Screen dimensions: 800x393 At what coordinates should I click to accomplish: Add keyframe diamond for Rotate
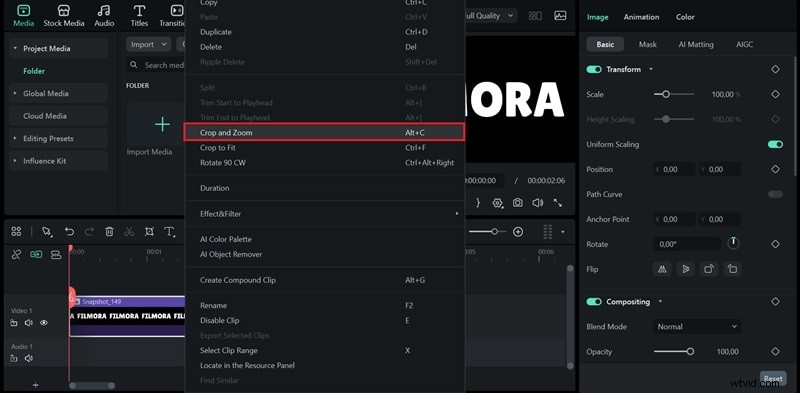click(x=776, y=244)
